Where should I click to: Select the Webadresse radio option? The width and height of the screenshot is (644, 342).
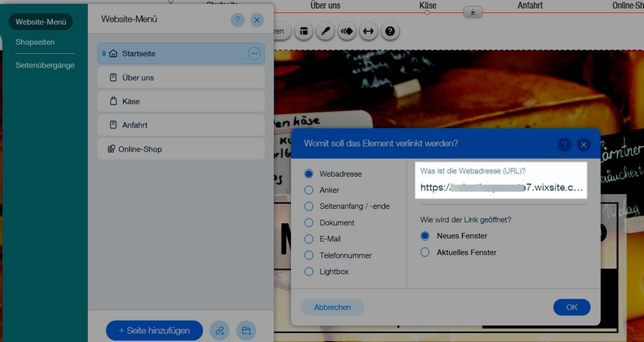pos(309,173)
